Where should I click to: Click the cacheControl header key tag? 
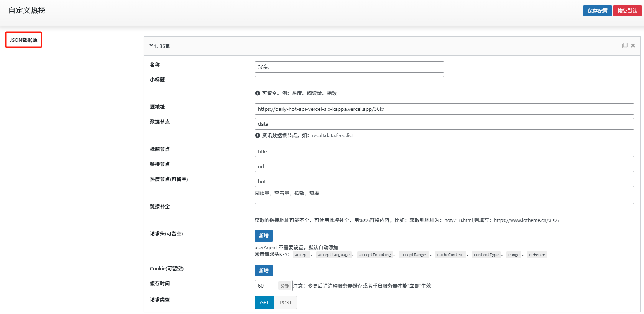450,255
